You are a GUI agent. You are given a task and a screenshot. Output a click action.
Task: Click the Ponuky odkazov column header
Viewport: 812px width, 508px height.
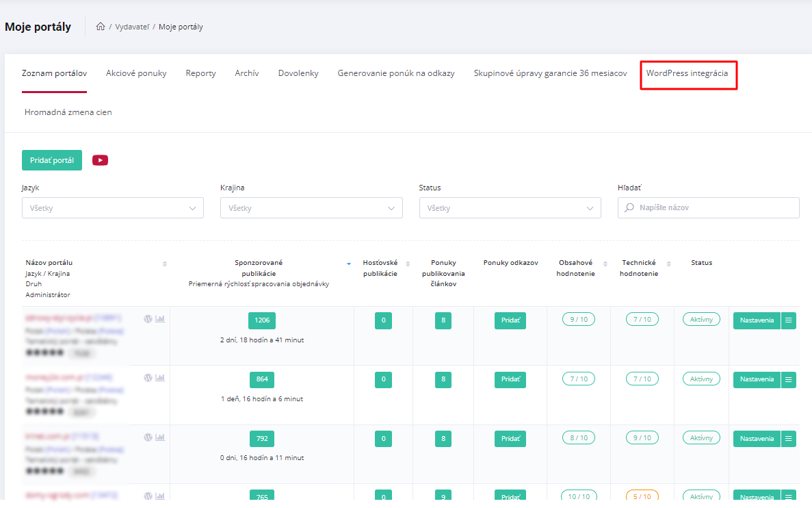point(510,263)
